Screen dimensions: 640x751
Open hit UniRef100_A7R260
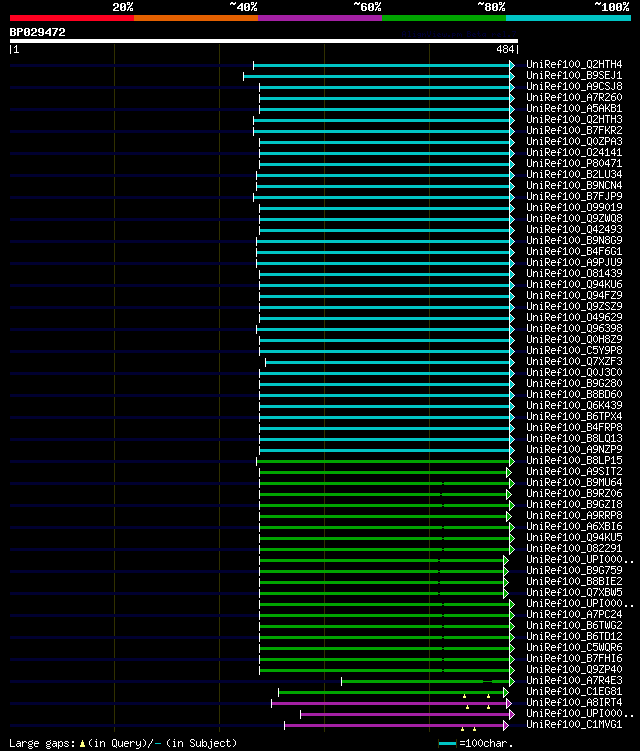[x=574, y=97]
